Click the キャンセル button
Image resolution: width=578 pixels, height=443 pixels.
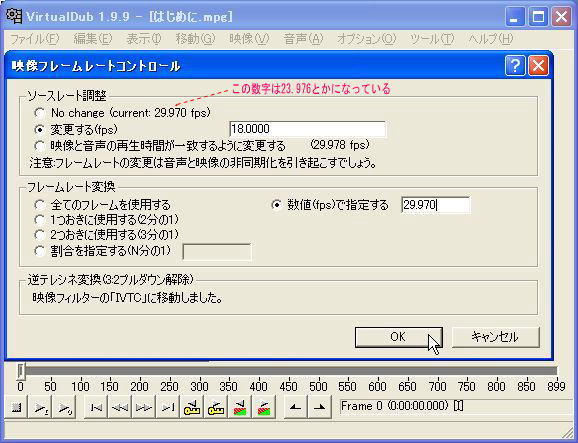(495, 337)
